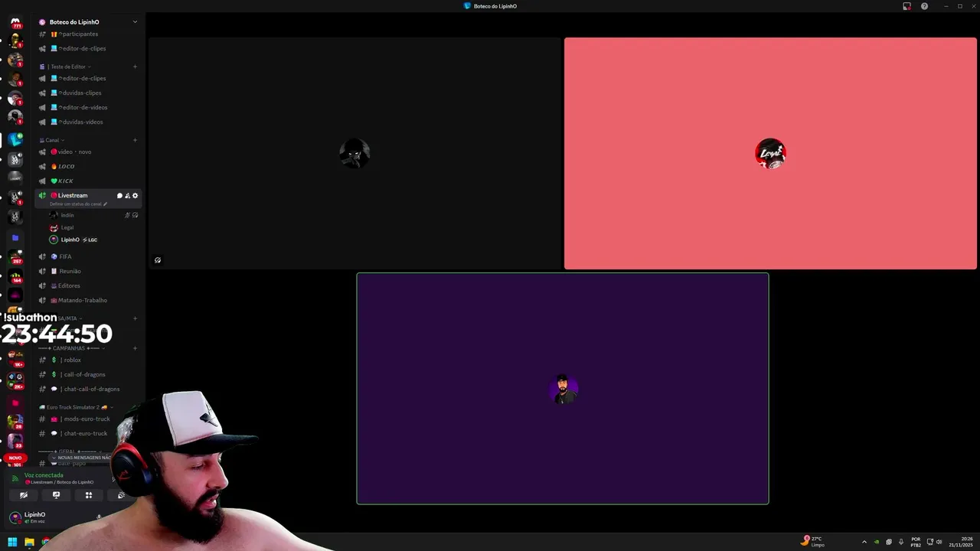Screen dimensions: 980x551
Task: Show hidden system tray icons
Action: pyautogui.click(x=864, y=542)
